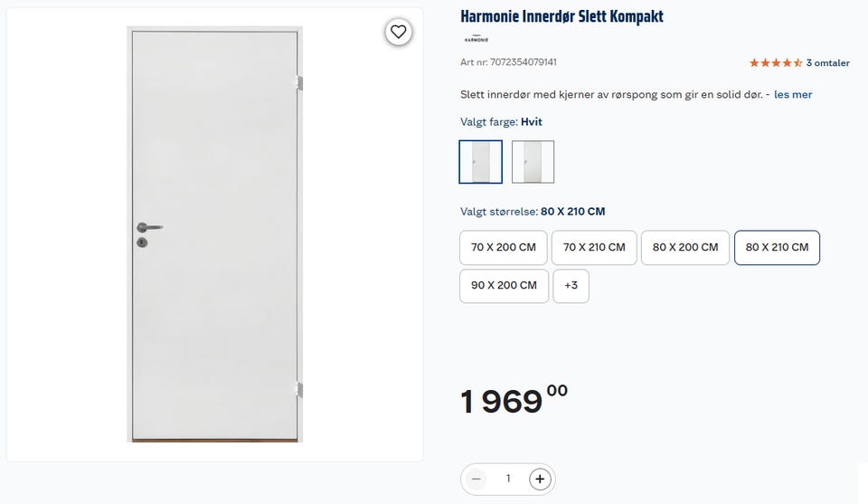Increase quantity with the plus button
The image size is (868, 504).
540,479
